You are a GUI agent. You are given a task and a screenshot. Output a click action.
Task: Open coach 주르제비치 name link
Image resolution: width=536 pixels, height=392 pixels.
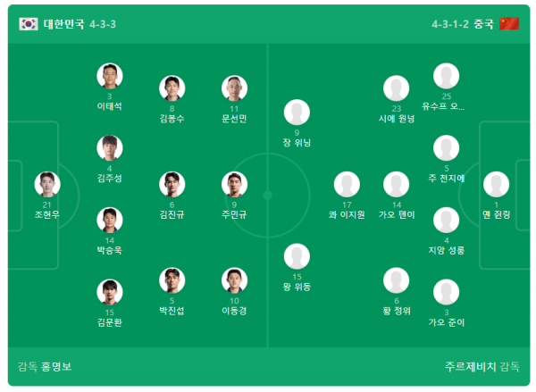[x=471, y=367]
